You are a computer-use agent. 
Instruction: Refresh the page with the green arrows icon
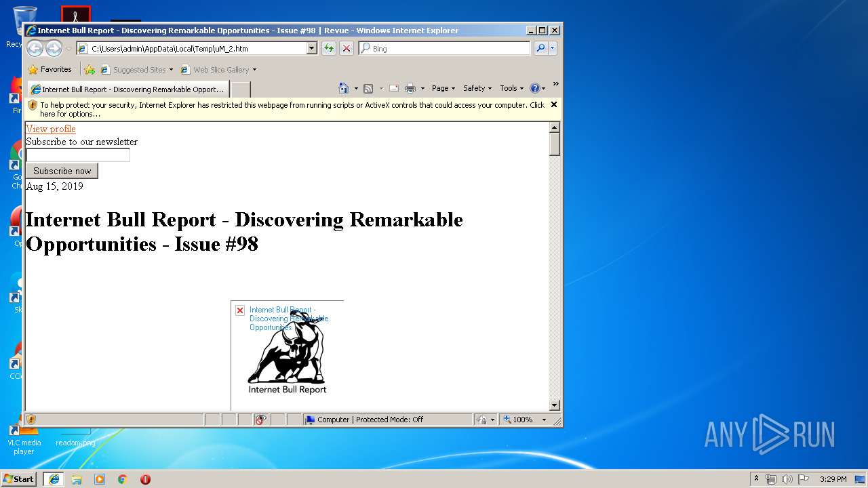pyautogui.click(x=329, y=48)
